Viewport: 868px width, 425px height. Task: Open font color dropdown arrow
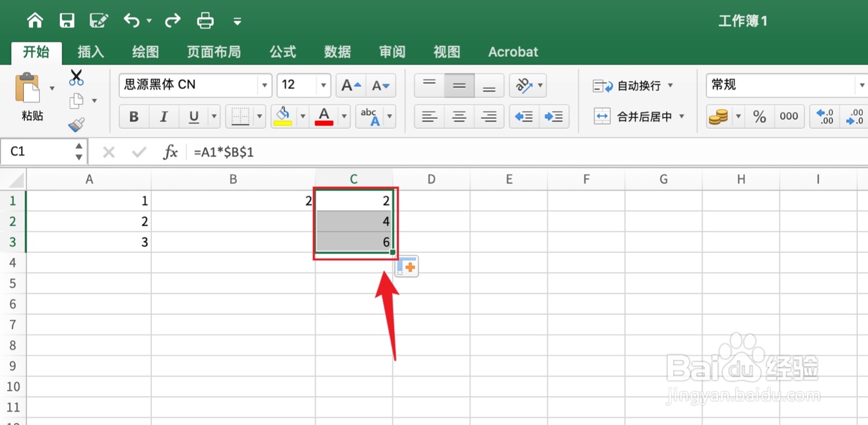[344, 117]
